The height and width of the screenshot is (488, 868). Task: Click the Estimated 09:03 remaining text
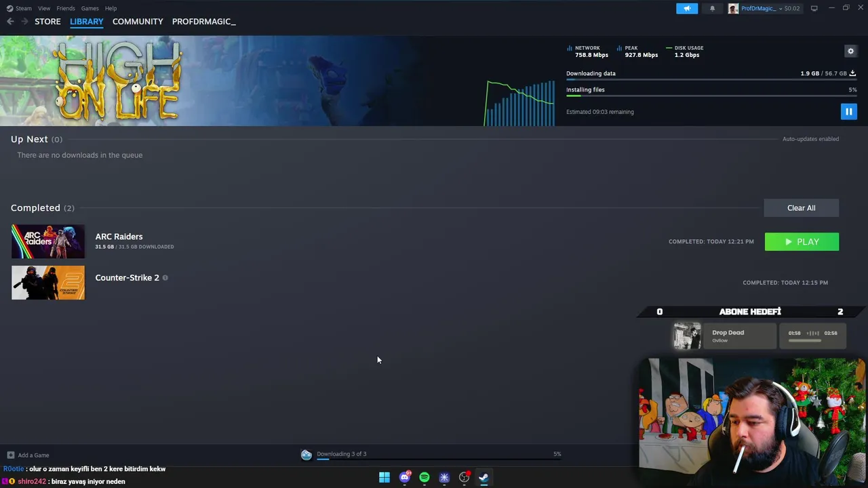click(600, 112)
